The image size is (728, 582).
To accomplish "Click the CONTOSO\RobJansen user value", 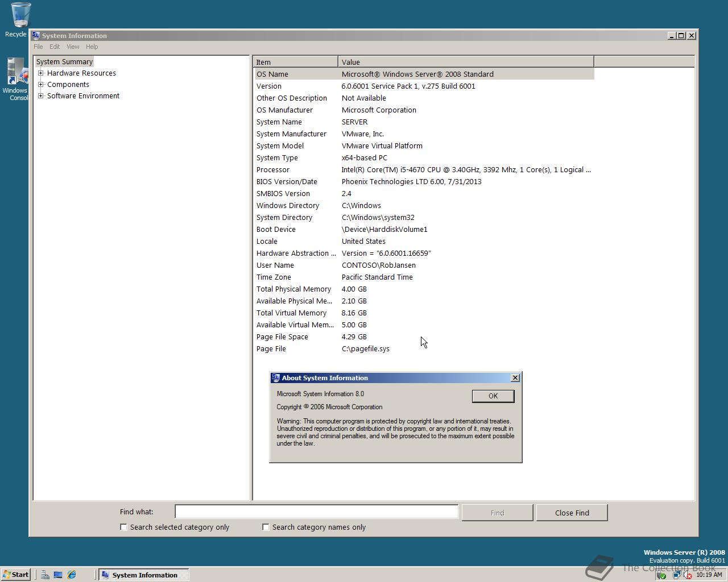I will coord(379,265).
